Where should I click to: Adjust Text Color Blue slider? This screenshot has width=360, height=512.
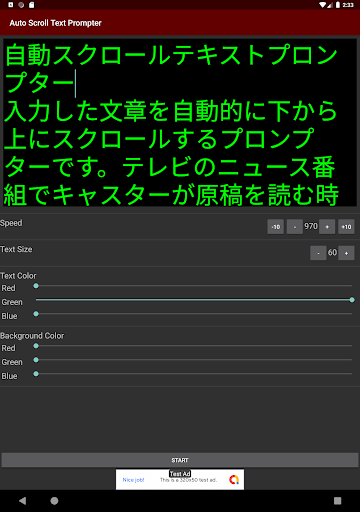coord(194,314)
